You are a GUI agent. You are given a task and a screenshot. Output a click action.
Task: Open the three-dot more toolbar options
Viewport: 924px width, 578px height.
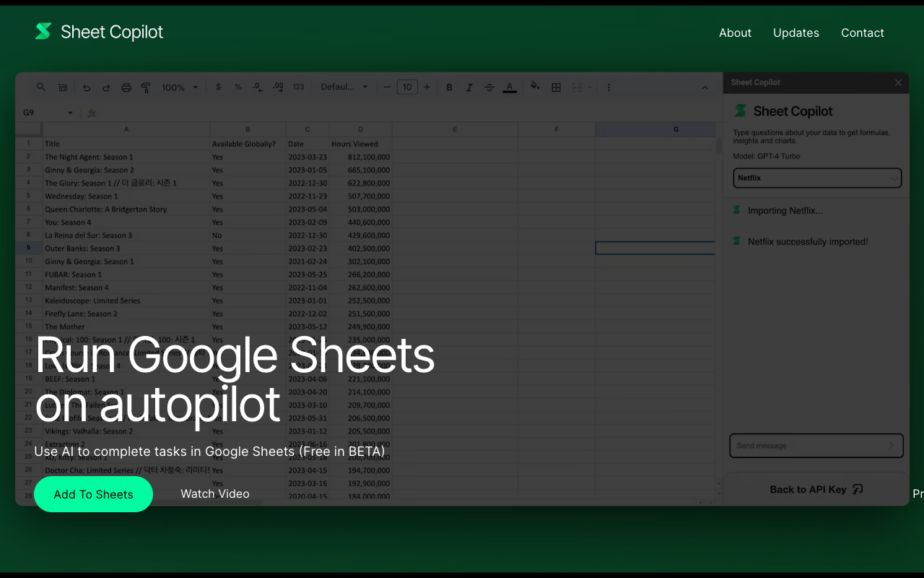[x=609, y=87]
